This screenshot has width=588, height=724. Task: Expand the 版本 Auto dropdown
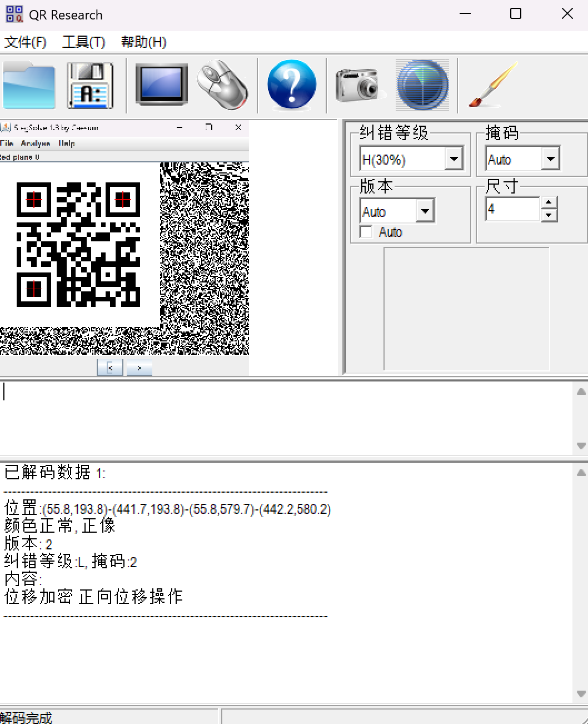tap(425, 211)
